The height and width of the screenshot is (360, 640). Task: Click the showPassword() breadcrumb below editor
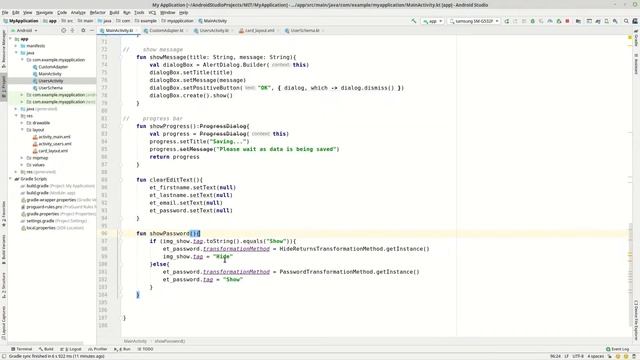[x=170, y=341]
